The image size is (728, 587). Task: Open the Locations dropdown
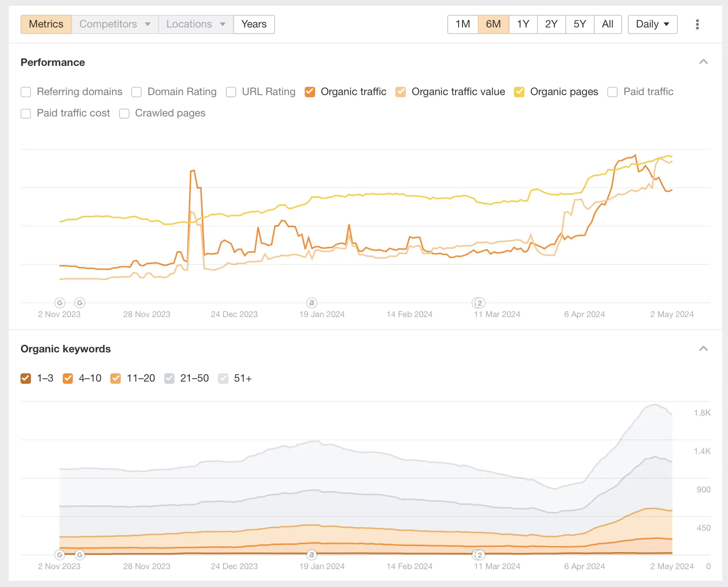195,24
